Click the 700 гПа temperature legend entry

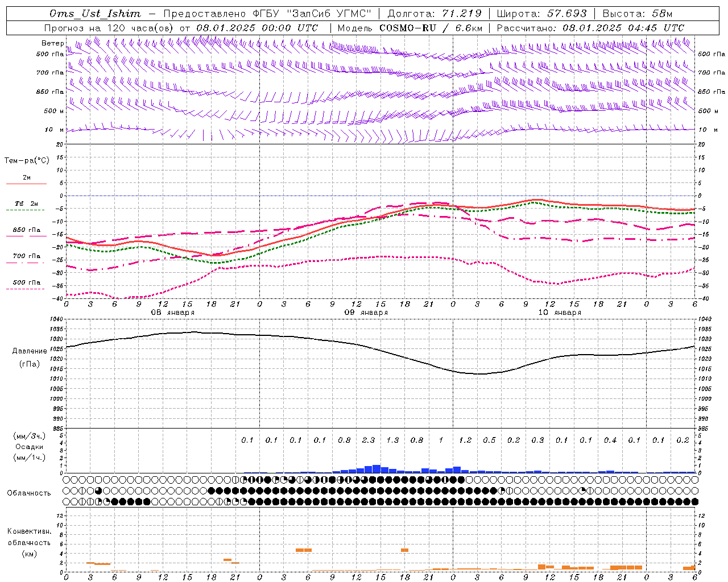[27, 256]
